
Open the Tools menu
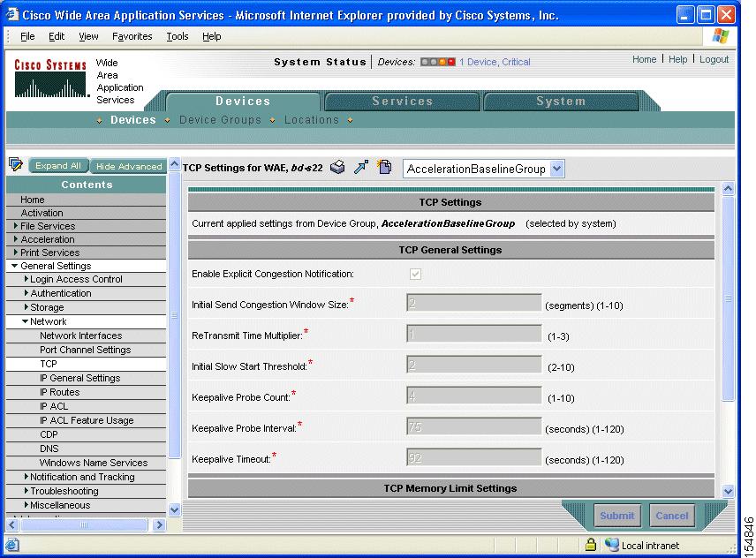178,36
